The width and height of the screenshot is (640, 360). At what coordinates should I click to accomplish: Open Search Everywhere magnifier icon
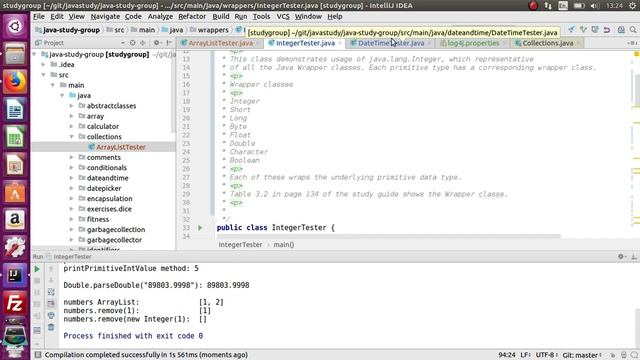pyautogui.click(x=633, y=30)
